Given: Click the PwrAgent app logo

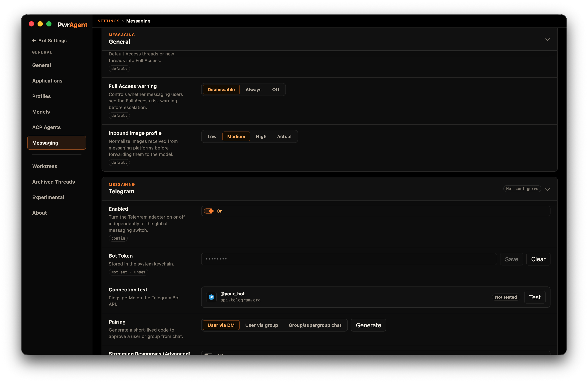Looking at the screenshot, I should 72,25.
